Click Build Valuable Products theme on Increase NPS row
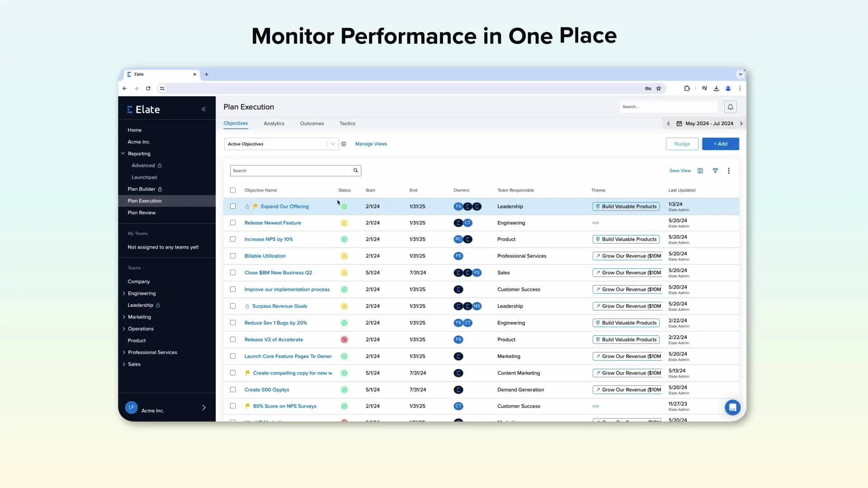868x488 pixels. (626, 239)
